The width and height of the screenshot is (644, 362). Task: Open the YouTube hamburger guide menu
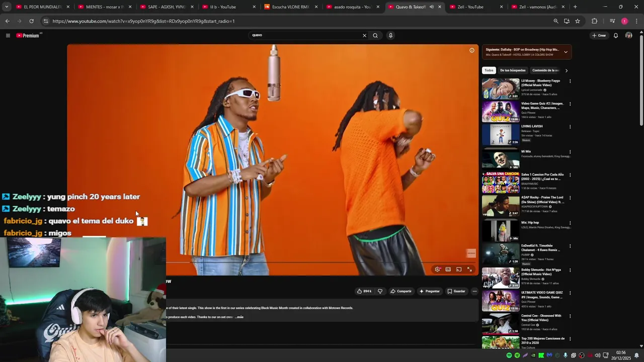[x=8, y=36]
